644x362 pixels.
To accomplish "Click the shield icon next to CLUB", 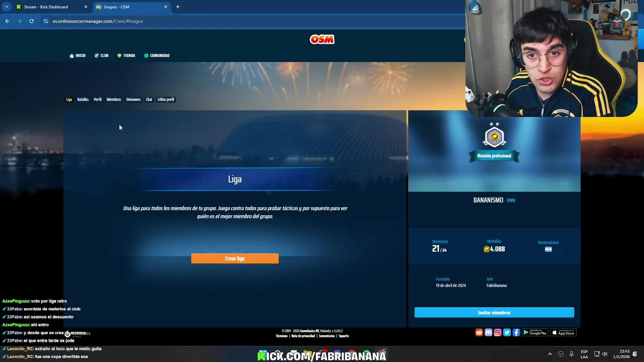I will (97, 55).
